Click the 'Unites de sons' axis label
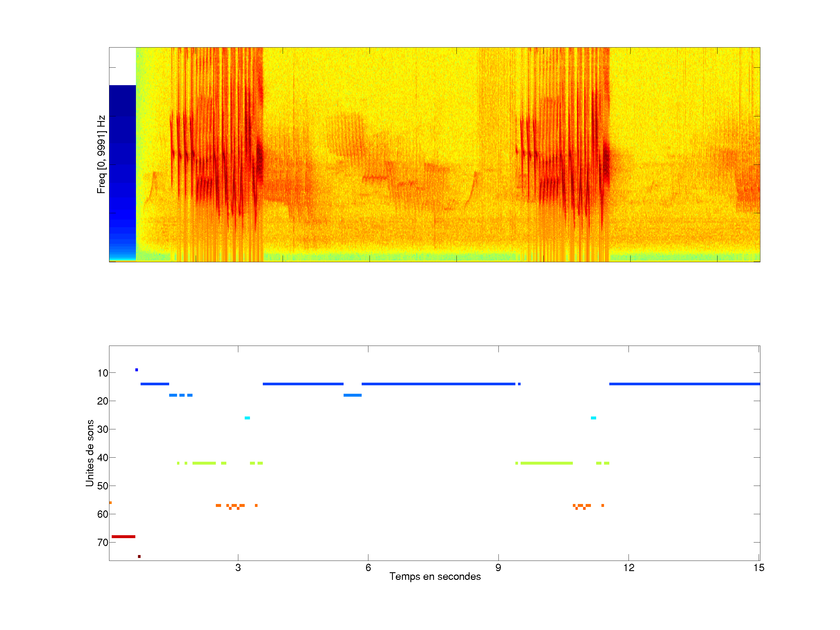840x630 pixels. (90, 453)
